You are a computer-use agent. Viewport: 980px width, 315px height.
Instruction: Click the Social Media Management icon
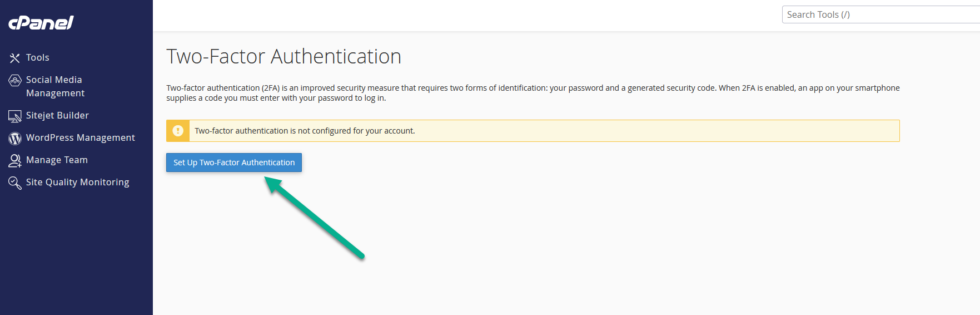[x=15, y=81]
